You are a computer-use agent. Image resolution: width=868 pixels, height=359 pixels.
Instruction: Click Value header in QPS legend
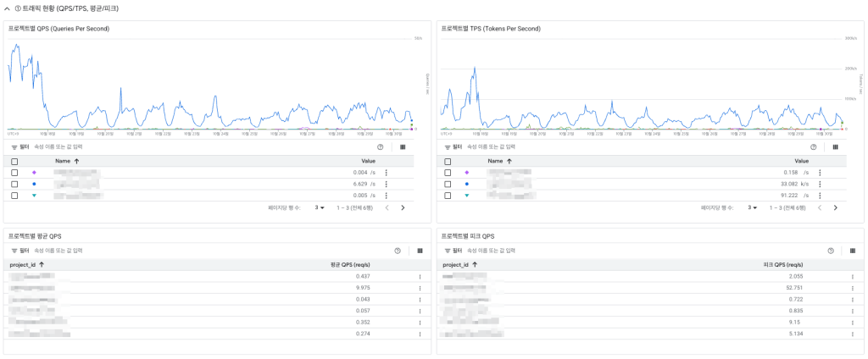[369, 161]
